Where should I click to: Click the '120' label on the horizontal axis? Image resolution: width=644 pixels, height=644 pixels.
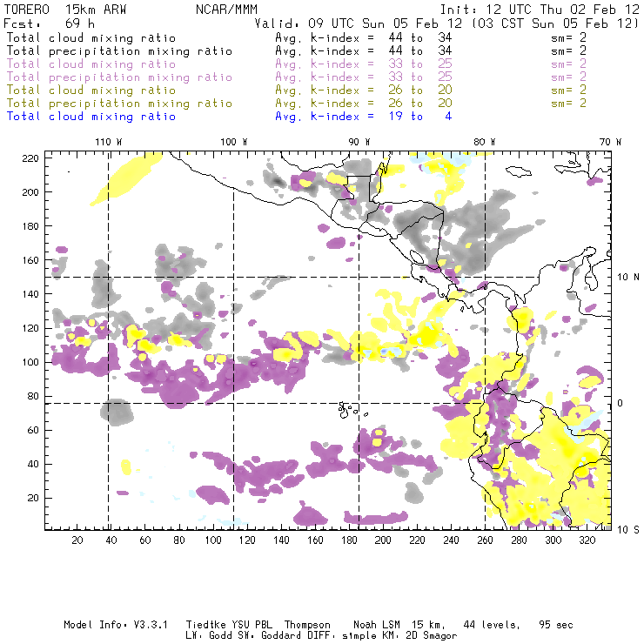(247, 540)
